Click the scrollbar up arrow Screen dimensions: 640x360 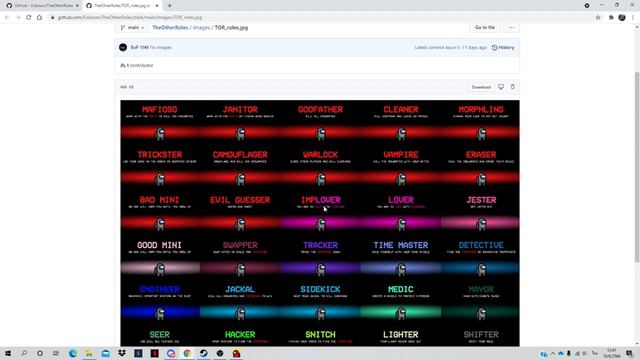tap(637, 27)
